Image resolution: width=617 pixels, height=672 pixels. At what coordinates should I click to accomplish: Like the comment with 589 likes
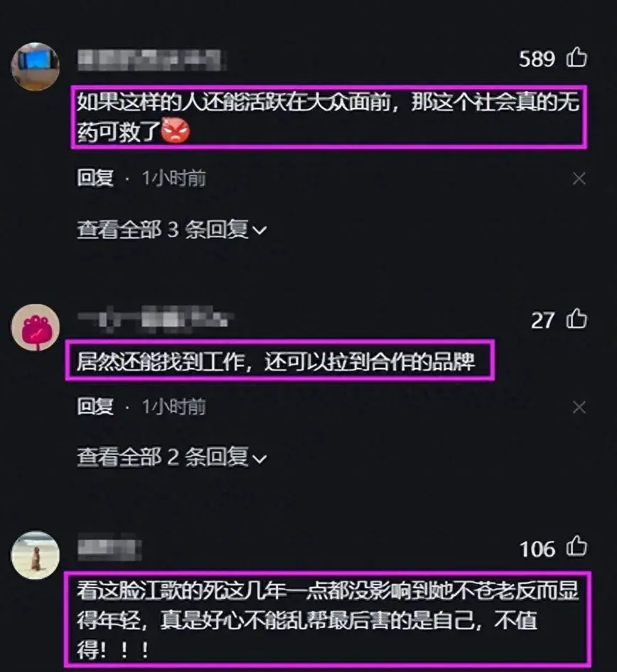(576, 58)
